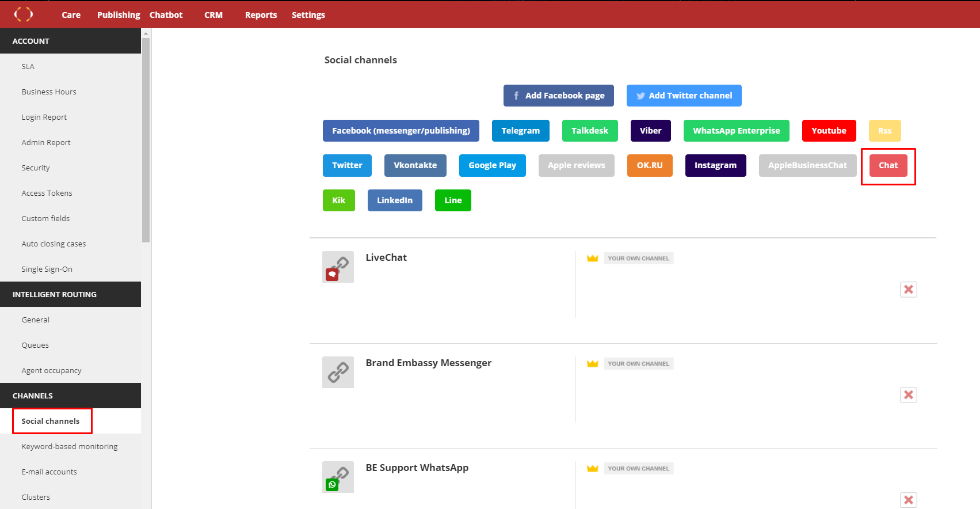This screenshot has height=509, width=980.
Task: Open Login Report in sidebar
Action: pos(70,117)
